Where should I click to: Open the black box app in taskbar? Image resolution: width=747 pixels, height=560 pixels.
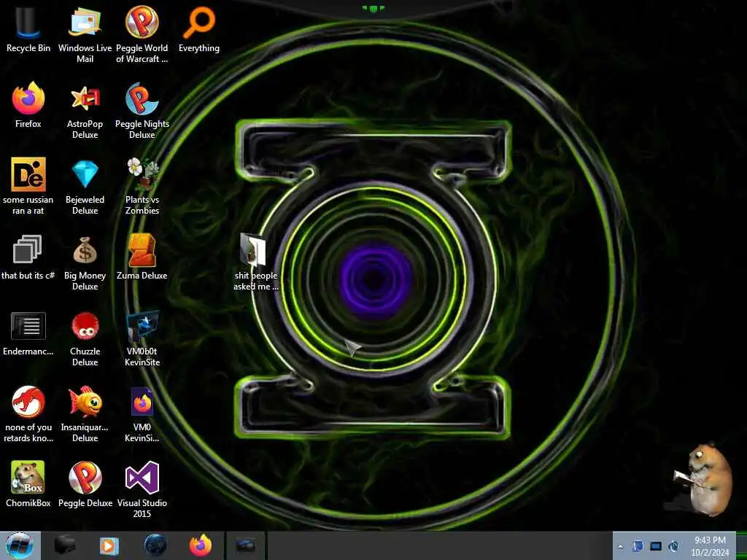(x=65, y=545)
